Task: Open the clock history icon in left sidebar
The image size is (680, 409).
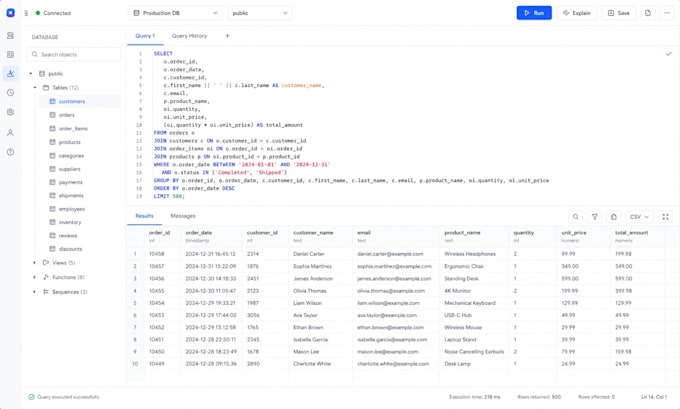Action: point(10,93)
